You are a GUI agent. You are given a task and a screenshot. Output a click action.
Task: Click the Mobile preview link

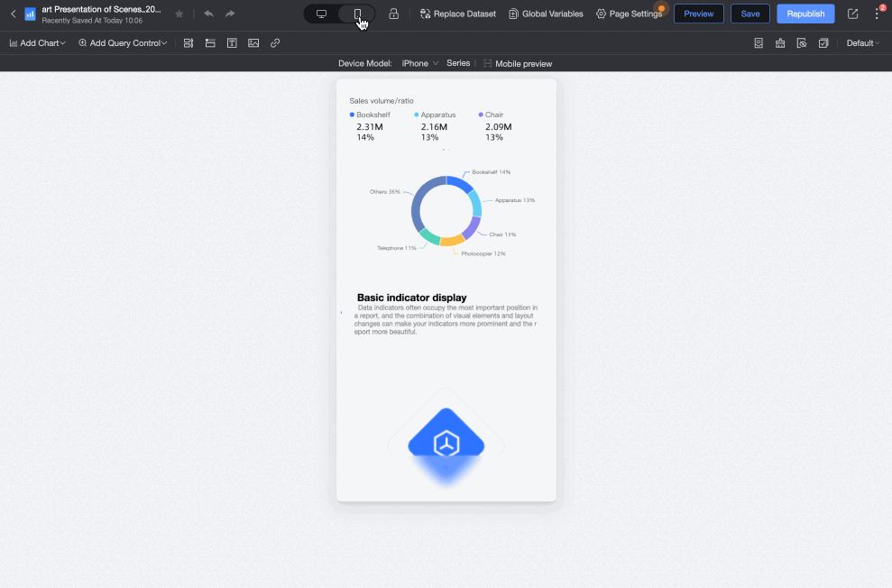click(x=518, y=64)
